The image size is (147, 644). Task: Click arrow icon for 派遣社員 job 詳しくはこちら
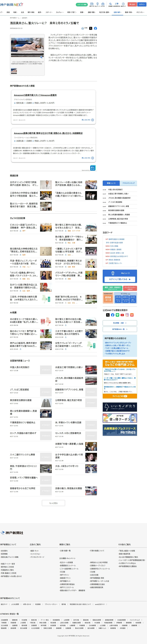coord(93,158)
